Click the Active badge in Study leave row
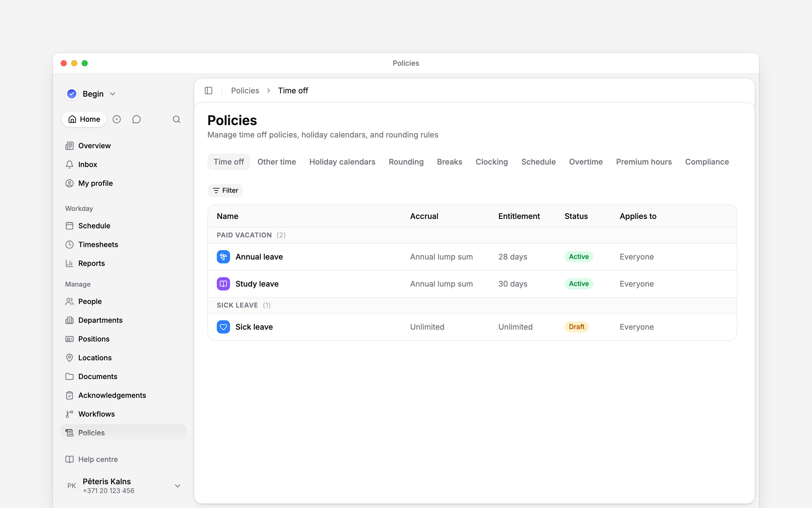Screen dimensions: 812x508 (x=579, y=284)
